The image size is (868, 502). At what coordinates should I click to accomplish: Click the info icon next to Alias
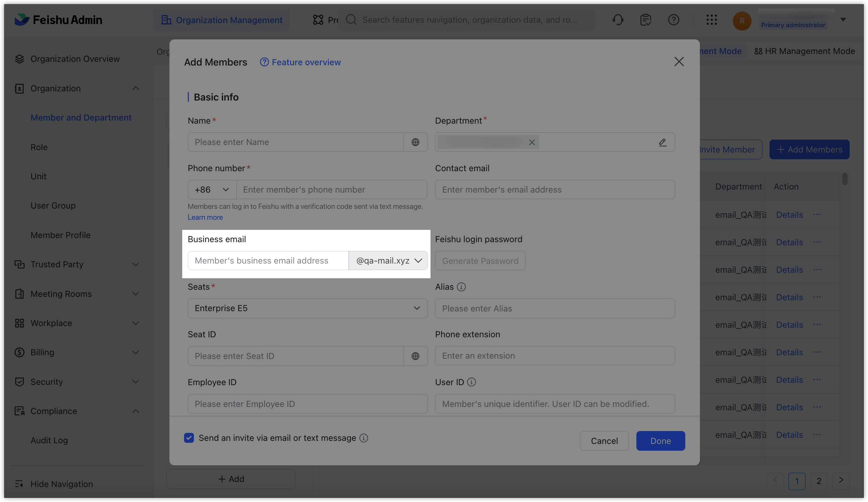coord(461,287)
